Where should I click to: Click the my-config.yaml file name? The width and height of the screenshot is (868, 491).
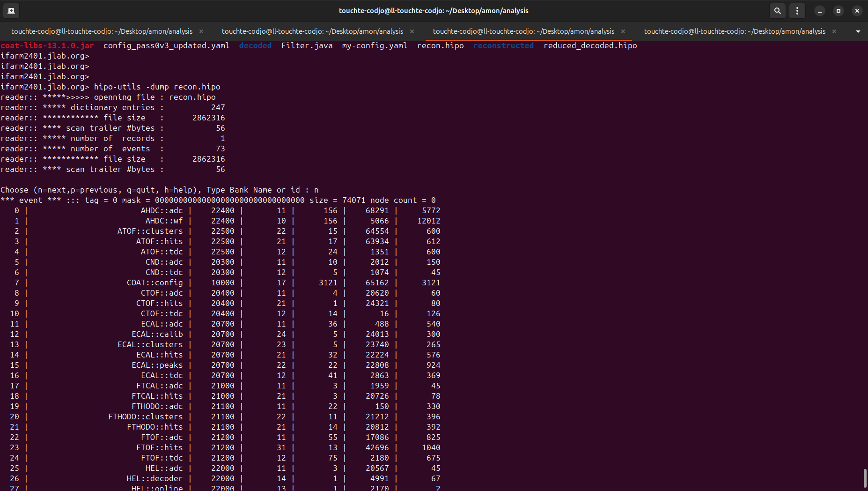click(x=375, y=45)
